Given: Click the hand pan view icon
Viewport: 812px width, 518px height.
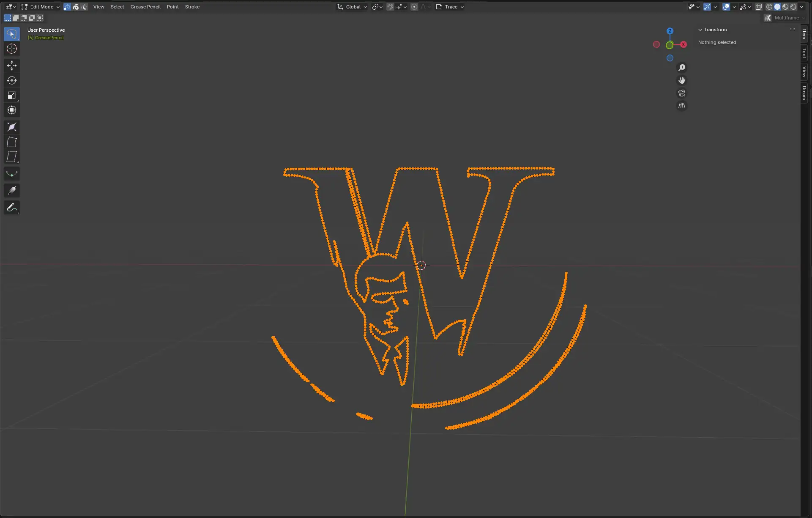Looking at the screenshot, I should click(682, 80).
